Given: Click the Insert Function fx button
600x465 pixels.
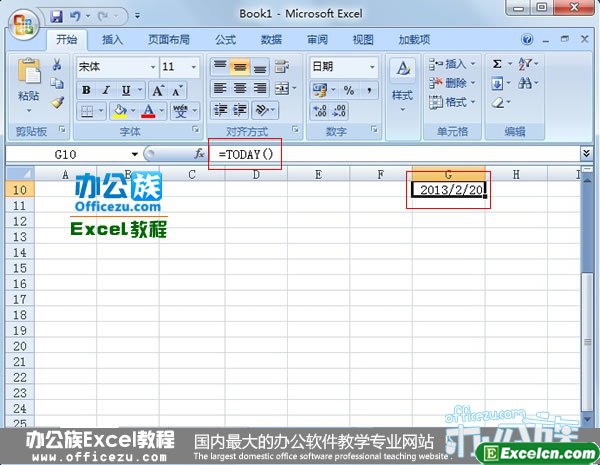Looking at the screenshot, I should [199, 154].
